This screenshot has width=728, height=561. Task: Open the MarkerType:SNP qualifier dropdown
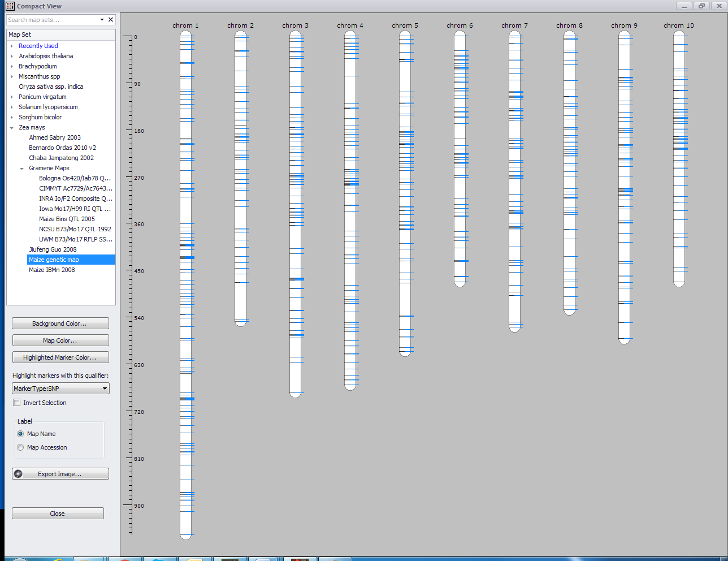(x=60, y=389)
